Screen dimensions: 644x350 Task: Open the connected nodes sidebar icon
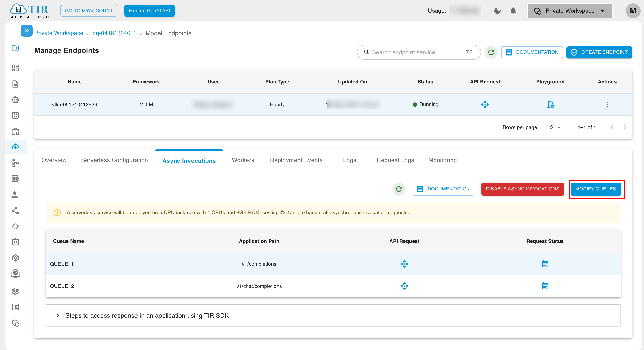(x=16, y=211)
